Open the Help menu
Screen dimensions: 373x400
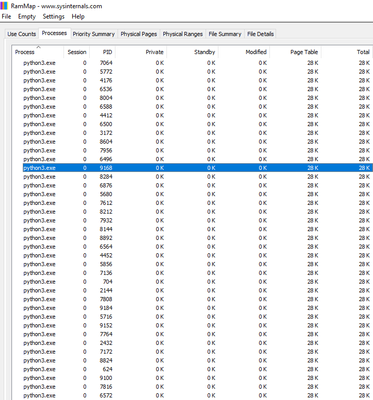[x=78, y=16]
